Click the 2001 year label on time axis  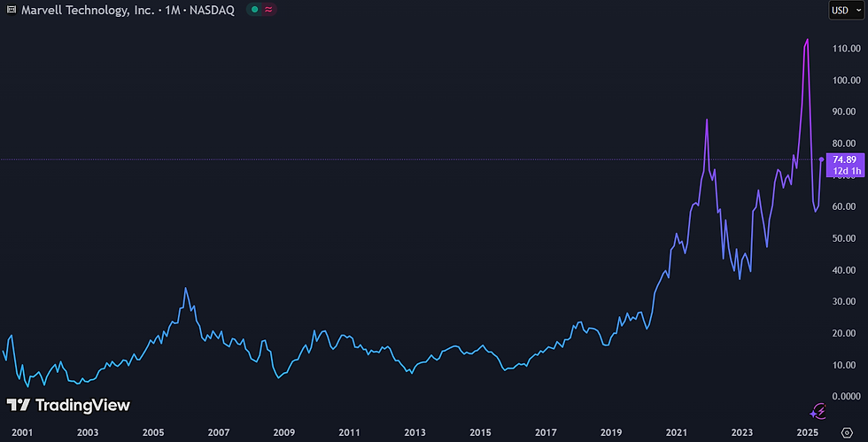point(22,432)
